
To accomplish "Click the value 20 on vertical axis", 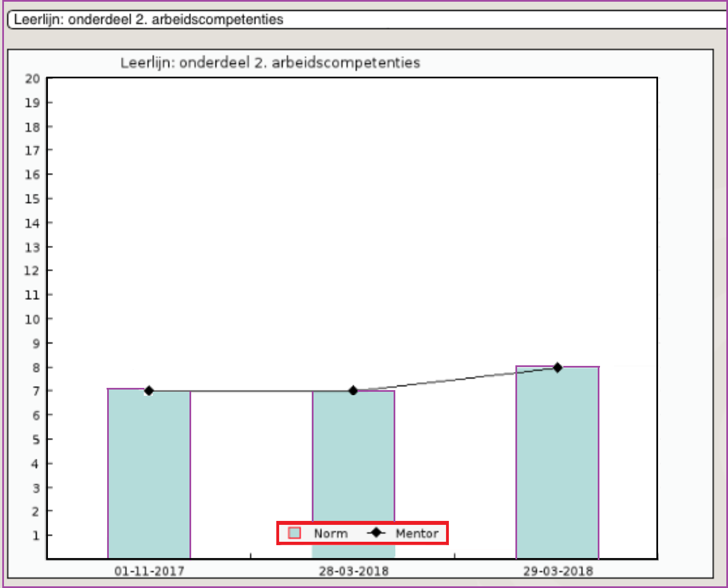I will coord(32,79).
